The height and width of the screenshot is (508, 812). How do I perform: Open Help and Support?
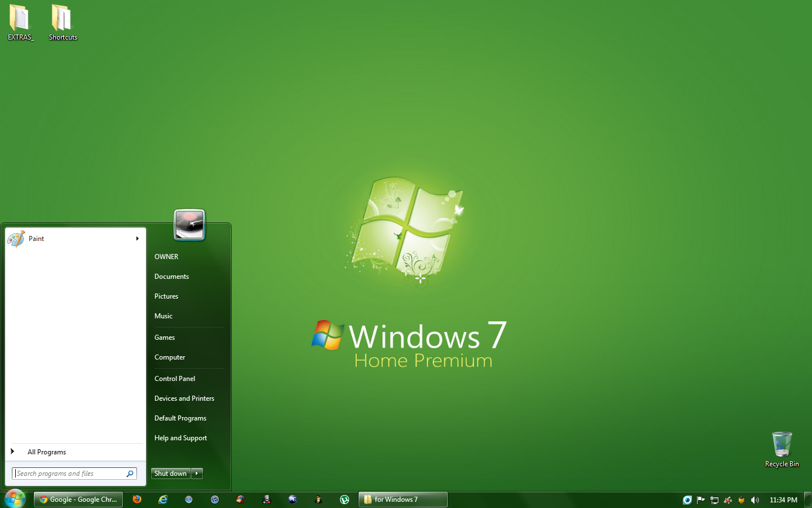pyautogui.click(x=180, y=438)
